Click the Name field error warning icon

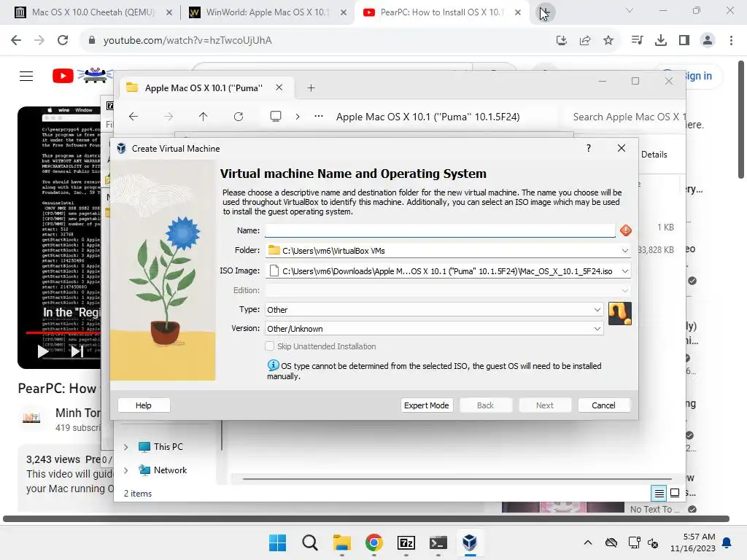[x=625, y=230]
